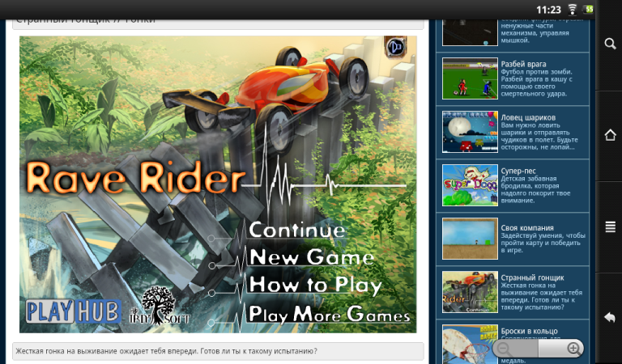Open the Android menu icon

(610, 227)
